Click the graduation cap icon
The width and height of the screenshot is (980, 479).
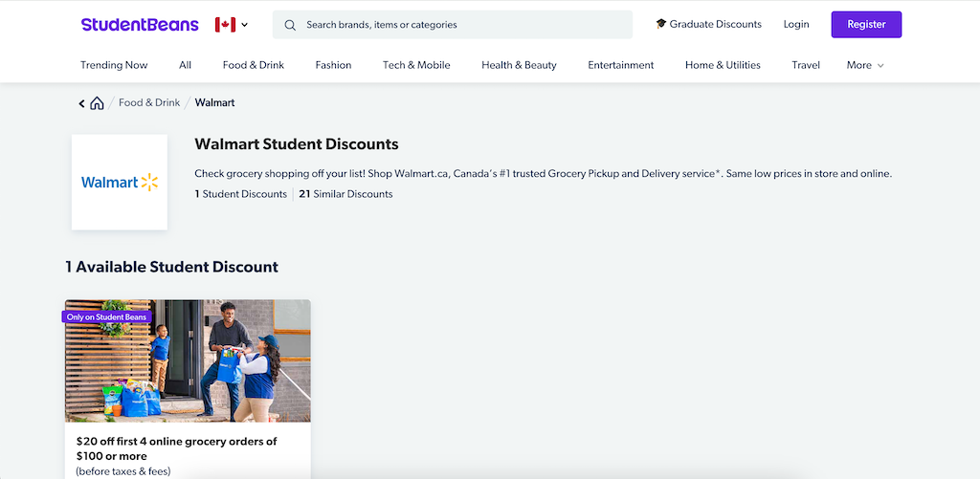pos(660,24)
